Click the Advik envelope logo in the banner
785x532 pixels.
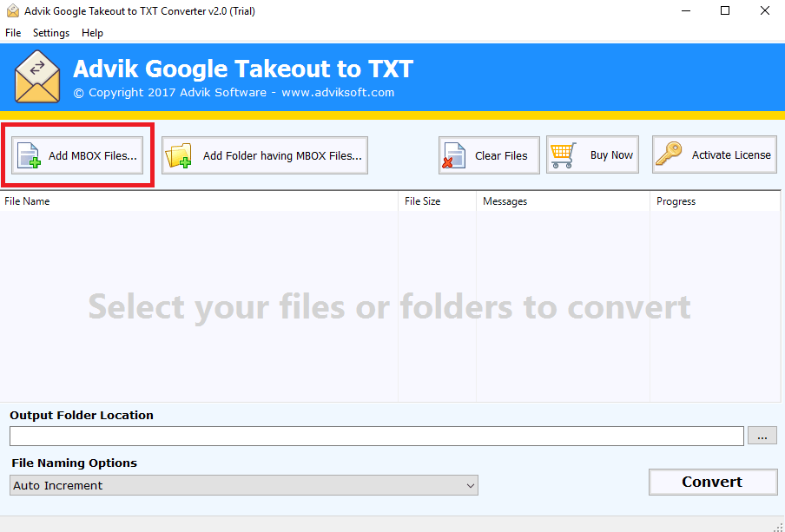pos(37,76)
